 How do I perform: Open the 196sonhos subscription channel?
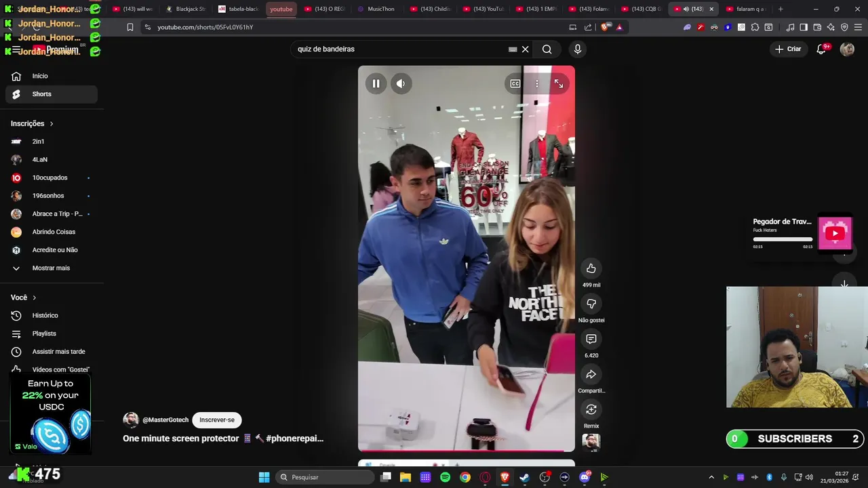52,196
